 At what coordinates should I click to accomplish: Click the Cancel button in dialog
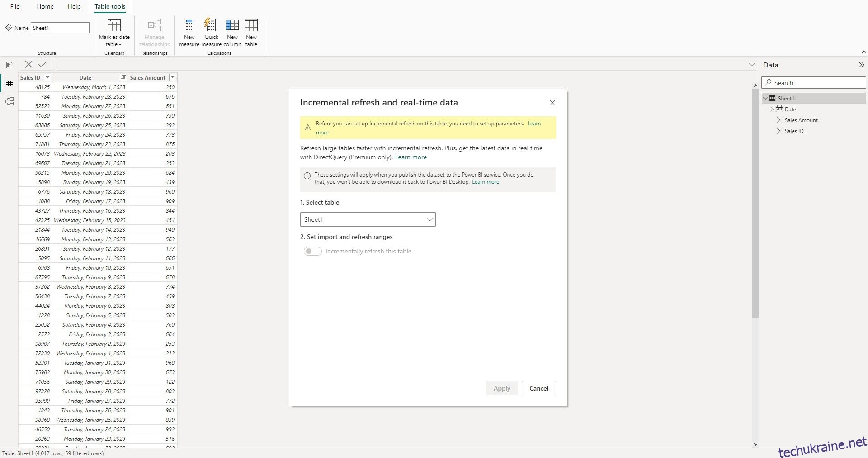(538, 388)
